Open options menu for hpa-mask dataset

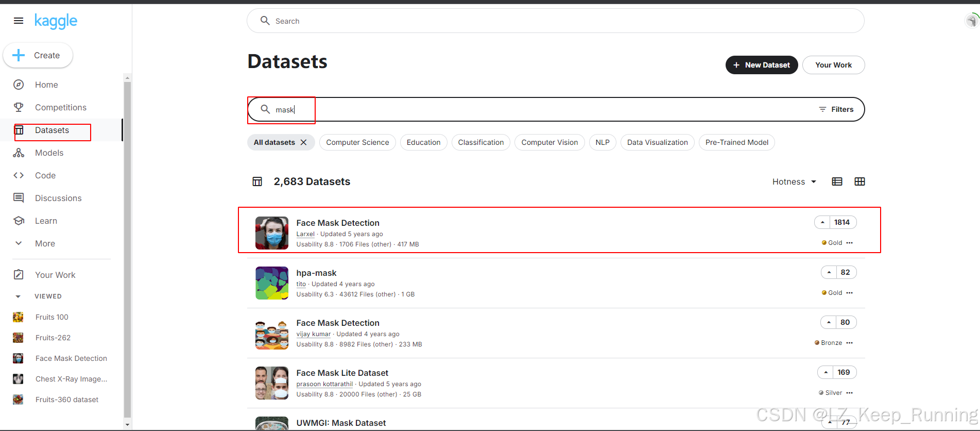click(850, 293)
